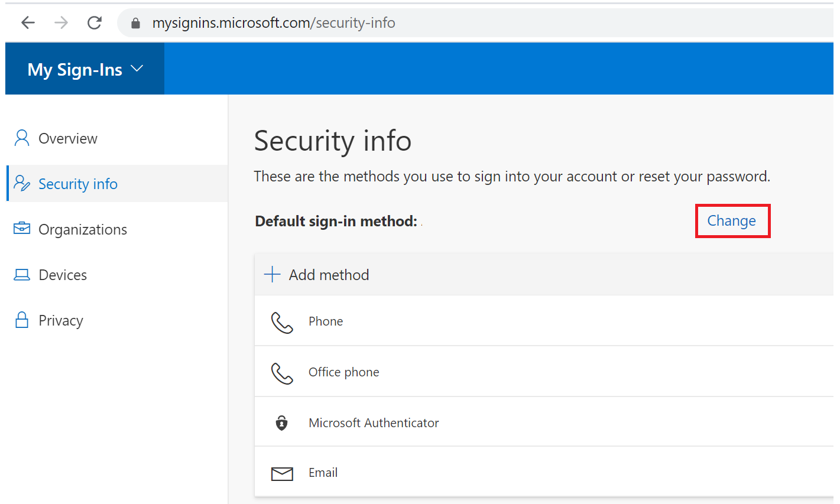
Task: Click the Devices laptop icon
Action: (22, 275)
